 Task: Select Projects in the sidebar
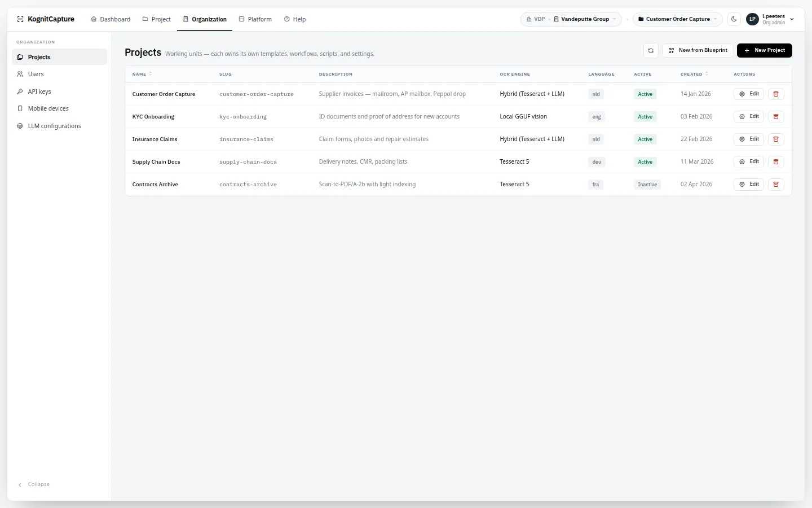[59, 57]
